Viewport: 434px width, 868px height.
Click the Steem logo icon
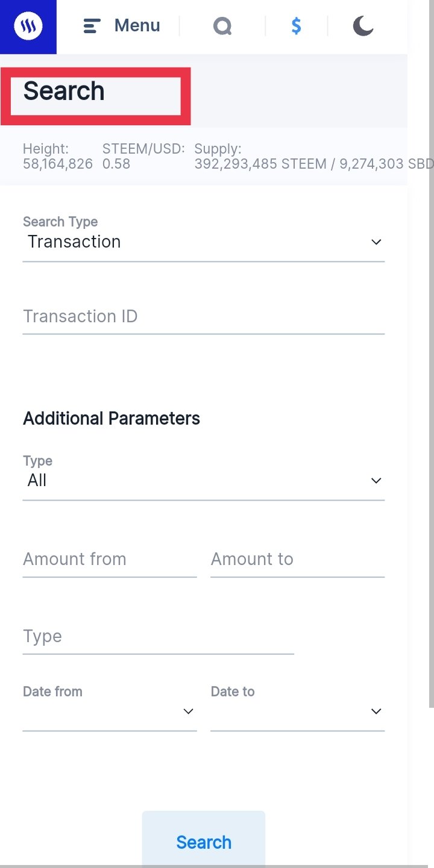pos(28,27)
